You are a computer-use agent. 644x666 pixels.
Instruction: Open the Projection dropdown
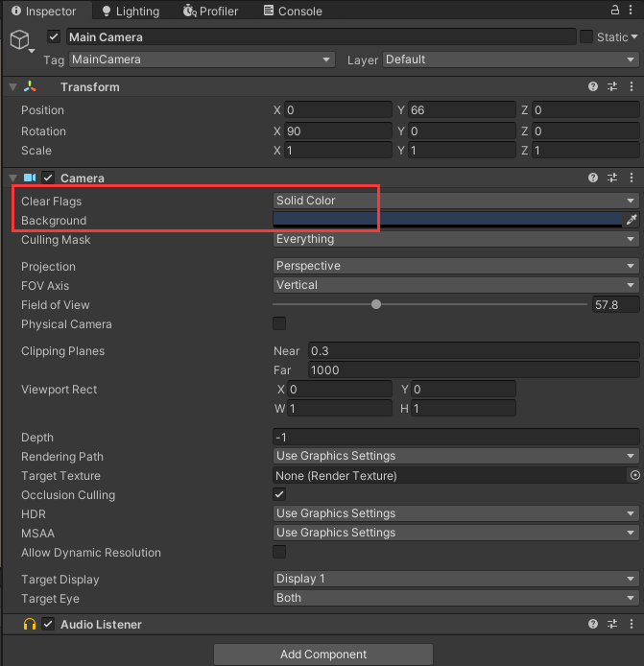[x=456, y=266]
